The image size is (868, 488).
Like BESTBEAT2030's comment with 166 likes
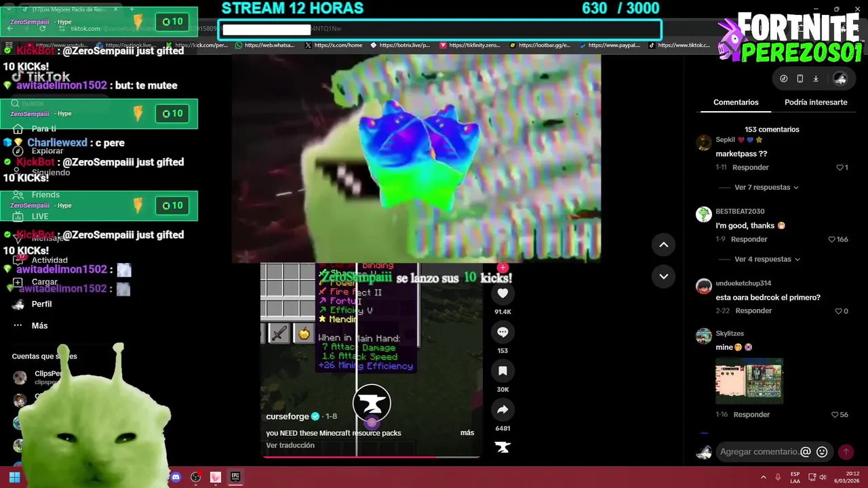(x=832, y=239)
